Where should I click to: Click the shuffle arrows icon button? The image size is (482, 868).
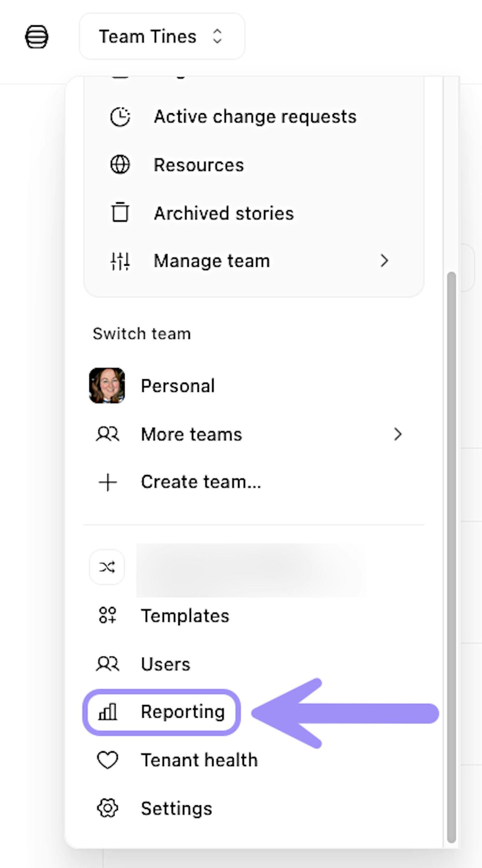pyautogui.click(x=107, y=567)
